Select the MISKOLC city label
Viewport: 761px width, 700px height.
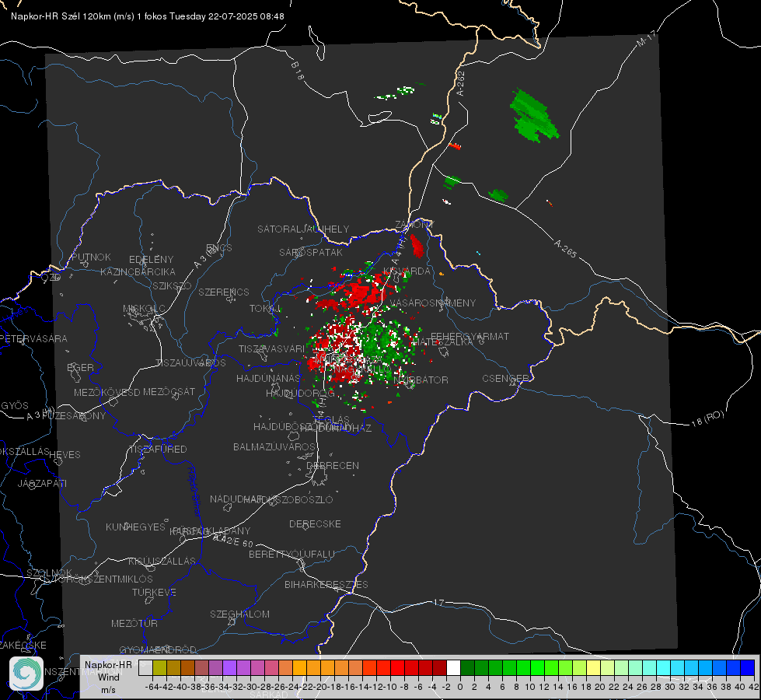(x=144, y=309)
